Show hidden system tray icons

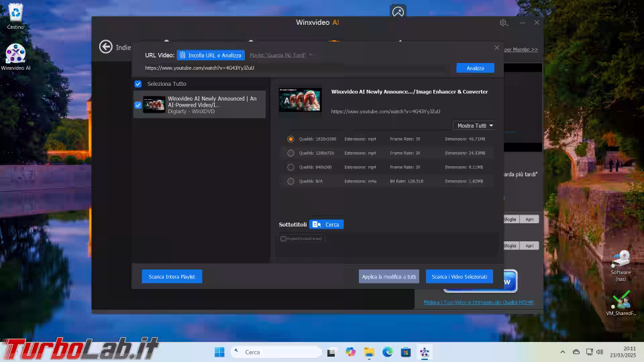pyautogui.click(x=563, y=352)
